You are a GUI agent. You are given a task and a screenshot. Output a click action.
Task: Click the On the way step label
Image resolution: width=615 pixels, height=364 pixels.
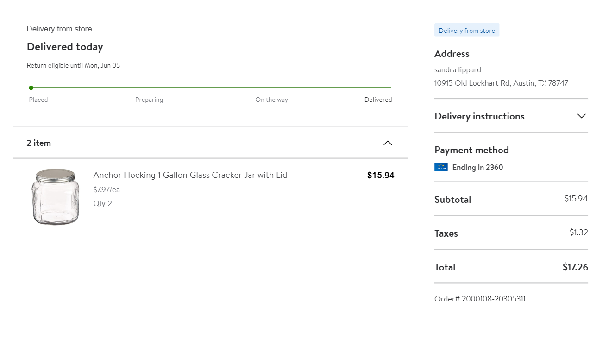click(x=271, y=100)
